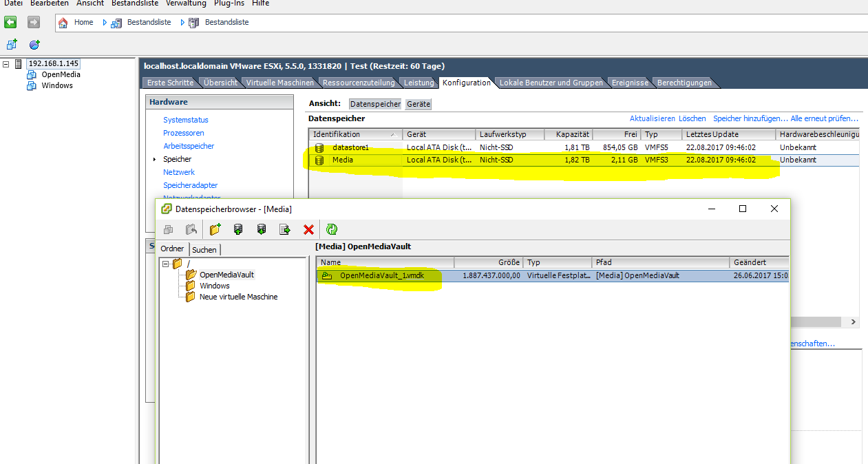This screenshot has width=868, height=464.
Task: Click breadcrumb arrow before second Bestandsliste
Action: (x=182, y=23)
